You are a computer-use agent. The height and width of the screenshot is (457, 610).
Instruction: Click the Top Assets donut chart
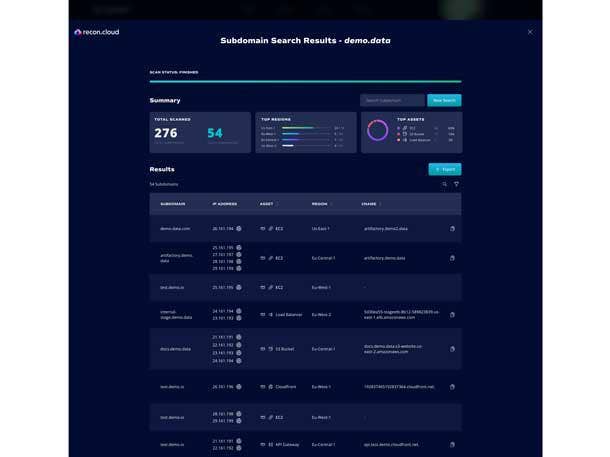[x=378, y=131]
